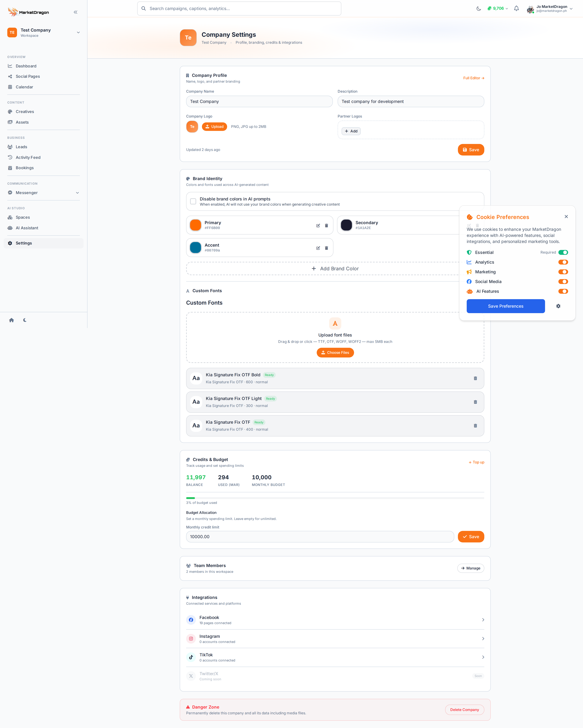Viewport: 583px width, 728px height.
Task: Turn off the AI Features cookies switch
Action: pyautogui.click(x=563, y=291)
